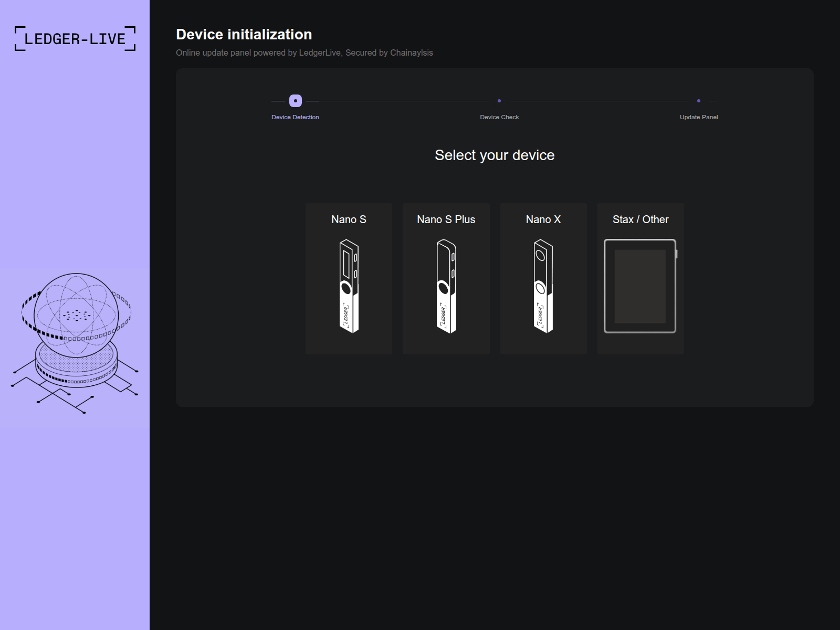This screenshot has height=630, width=840.
Task: Click the Device Detection step label
Action: 295,117
